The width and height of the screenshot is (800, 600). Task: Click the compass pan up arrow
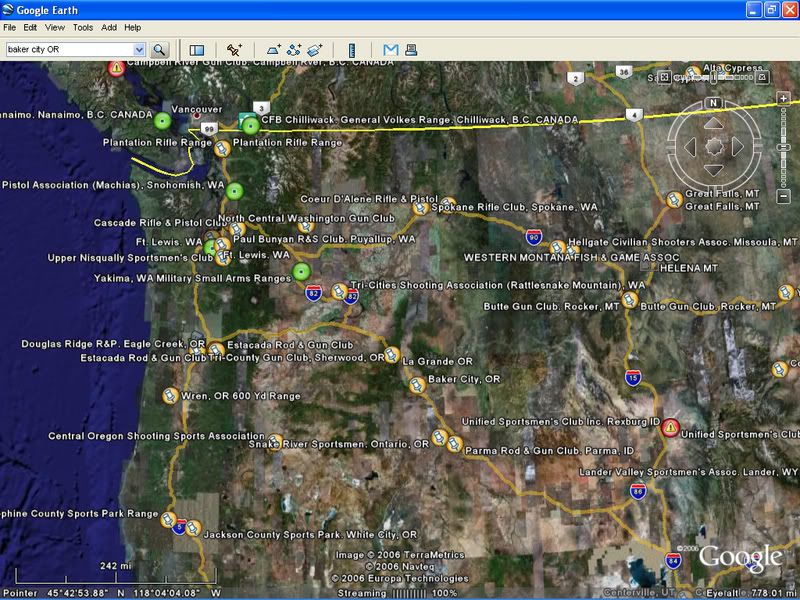click(713, 123)
